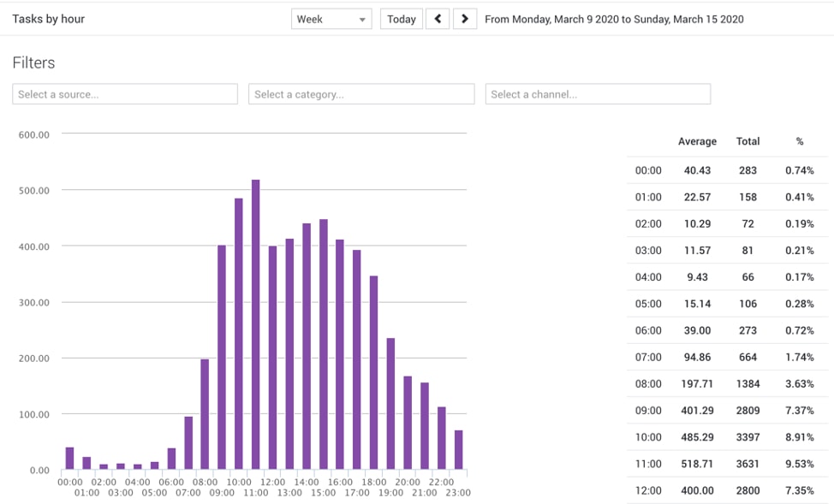Click the tallest bar at 11:00
This screenshot has width=834, height=504.
[x=255, y=325]
